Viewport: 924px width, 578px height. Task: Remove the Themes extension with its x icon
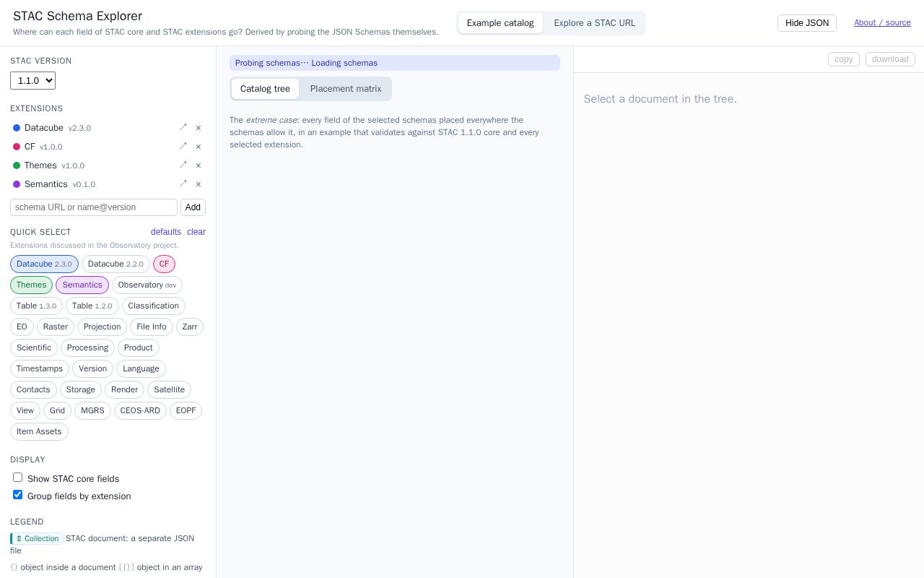(x=199, y=165)
